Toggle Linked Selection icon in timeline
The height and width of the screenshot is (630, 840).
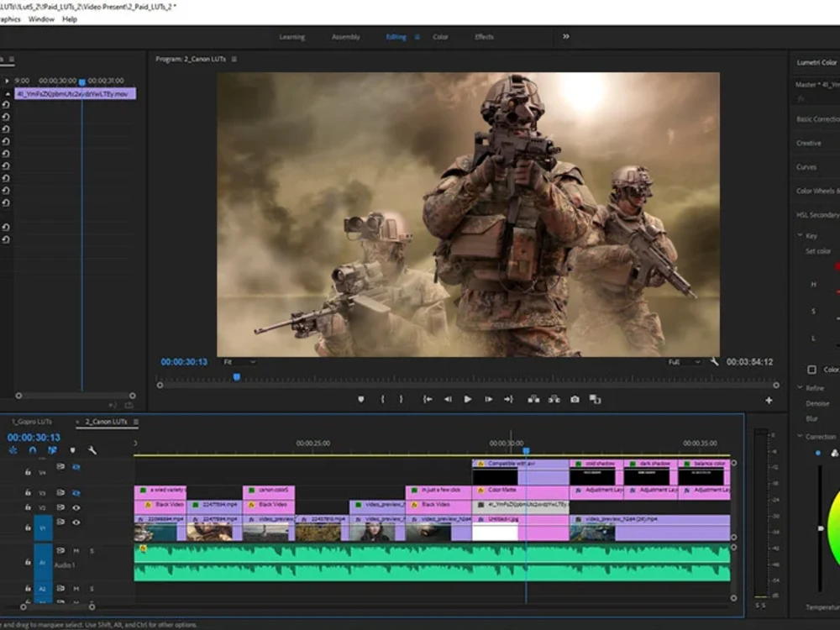pos(52,450)
